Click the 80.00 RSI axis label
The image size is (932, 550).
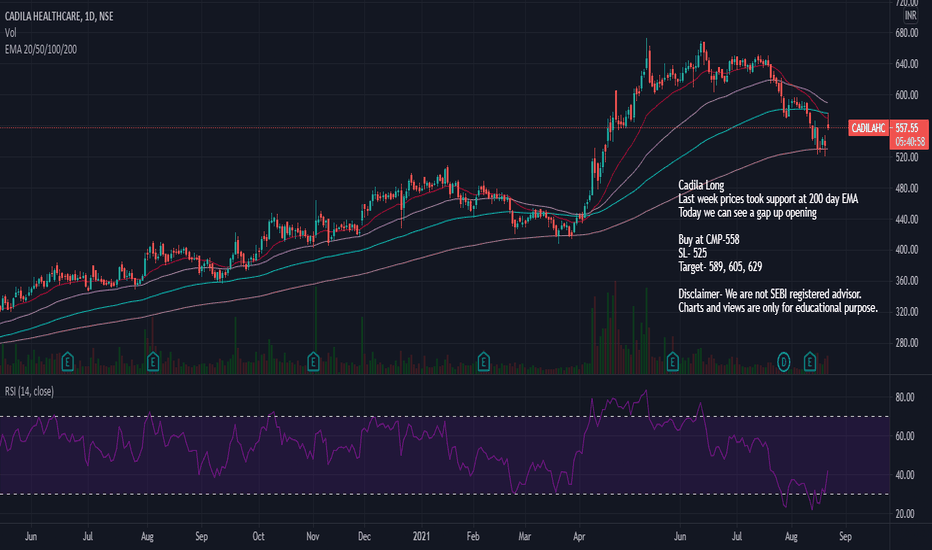(x=905, y=397)
